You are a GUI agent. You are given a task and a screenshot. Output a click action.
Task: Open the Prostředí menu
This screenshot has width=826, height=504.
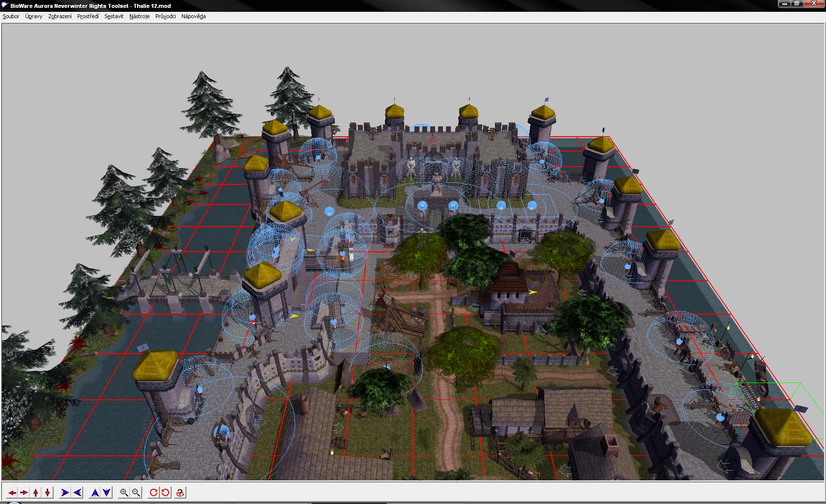(x=88, y=16)
